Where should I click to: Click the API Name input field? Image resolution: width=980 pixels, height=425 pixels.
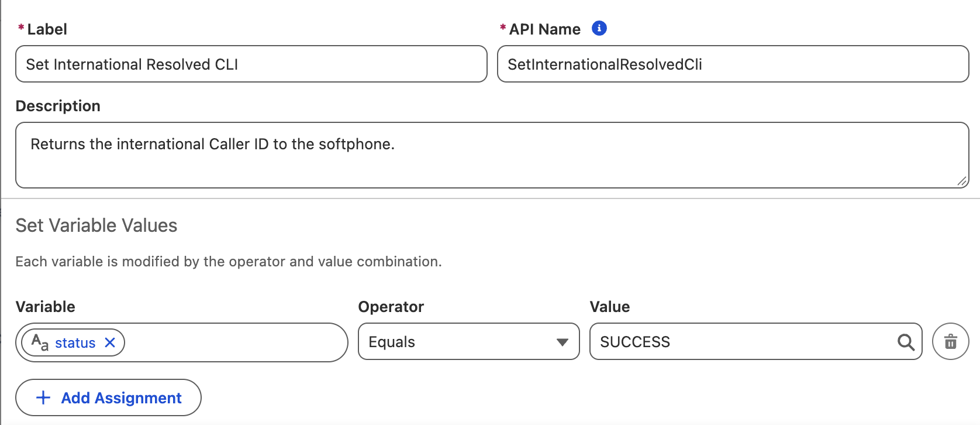pyautogui.click(x=733, y=64)
